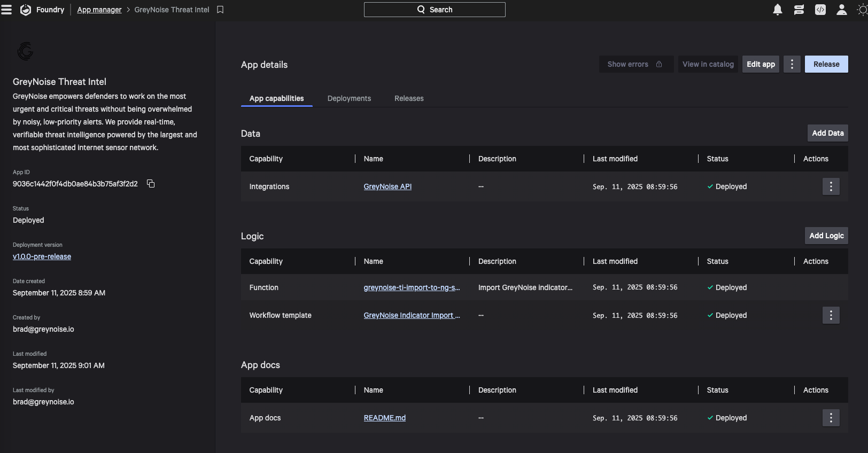Screen dimensions: 868x453
Task: Bookmark the GreyNoise Threat Intel page
Action: coord(220,10)
